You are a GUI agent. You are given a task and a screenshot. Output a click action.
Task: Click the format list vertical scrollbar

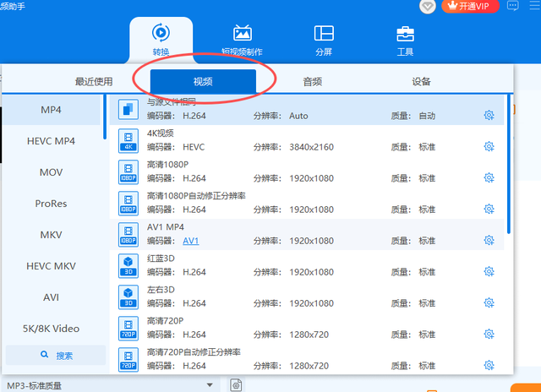[105, 117]
